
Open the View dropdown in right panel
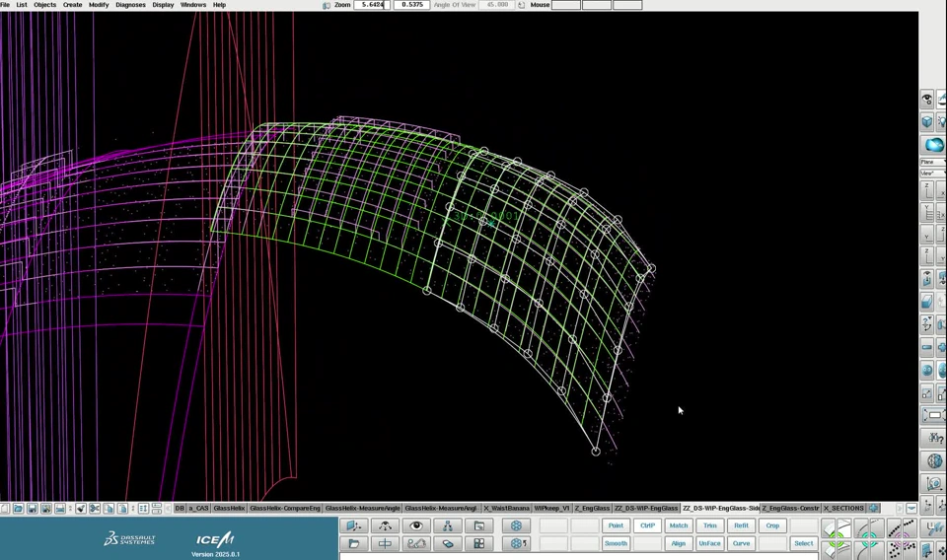[x=932, y=174]
